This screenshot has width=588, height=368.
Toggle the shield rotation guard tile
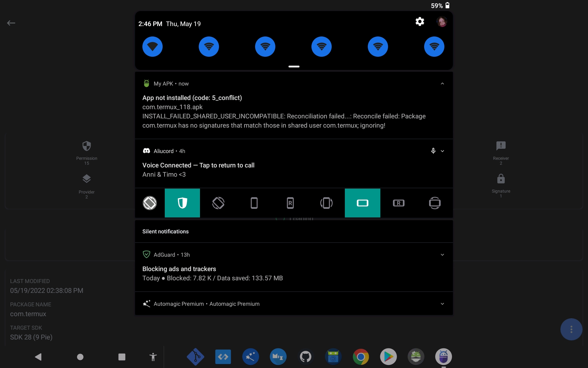coord(182,203)
